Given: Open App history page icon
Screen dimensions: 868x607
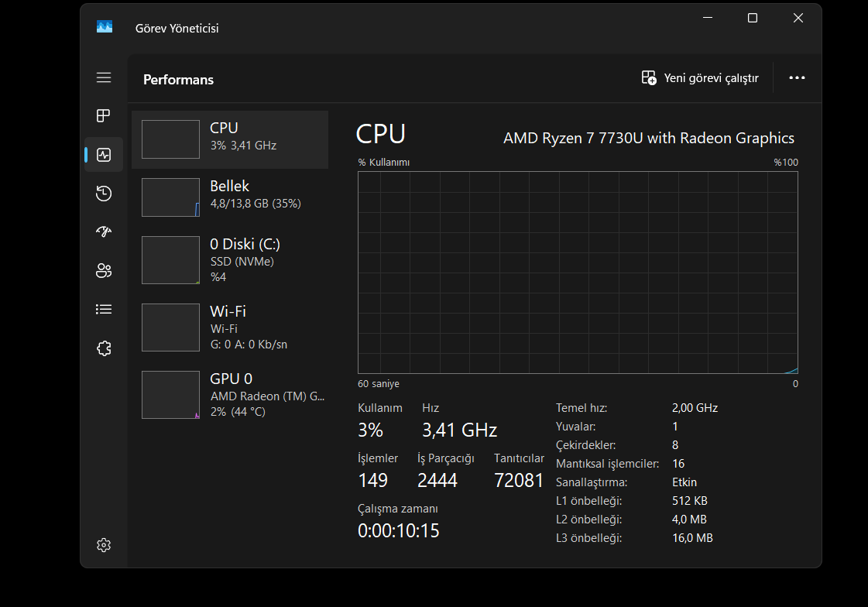Looking at the screenshot, I should click(104, 193).
